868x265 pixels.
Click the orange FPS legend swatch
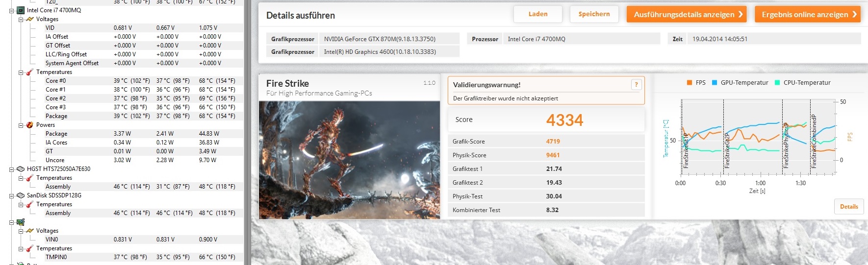tap(689, 83)
